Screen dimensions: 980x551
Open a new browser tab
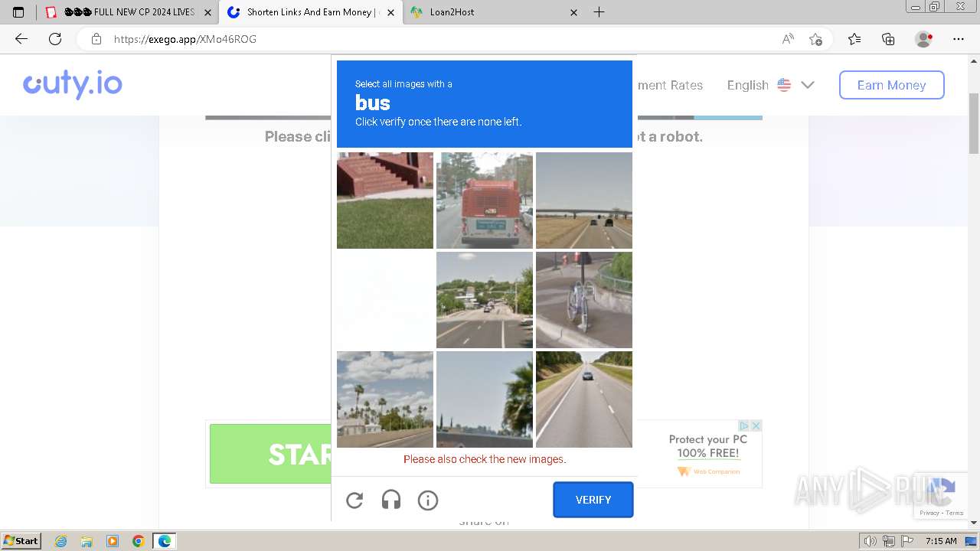[599, 12]
